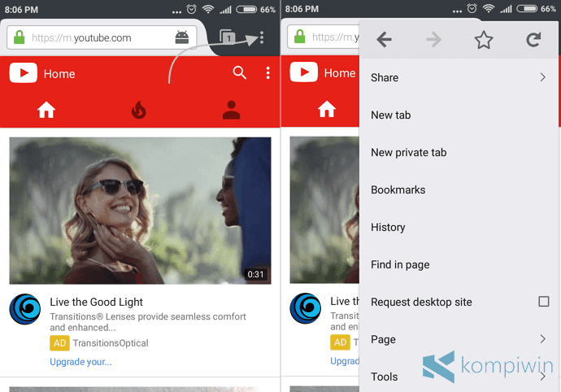Screen dimensions: 561x392
Task: Expand Share chevron arrow
Action: (x=543, y=77)
